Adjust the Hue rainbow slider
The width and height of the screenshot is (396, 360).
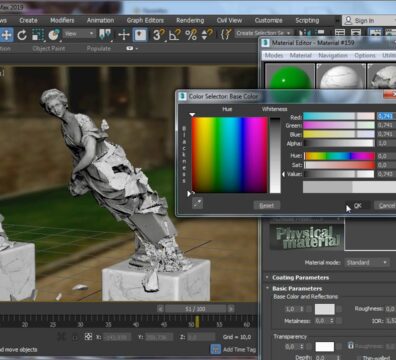339,156
